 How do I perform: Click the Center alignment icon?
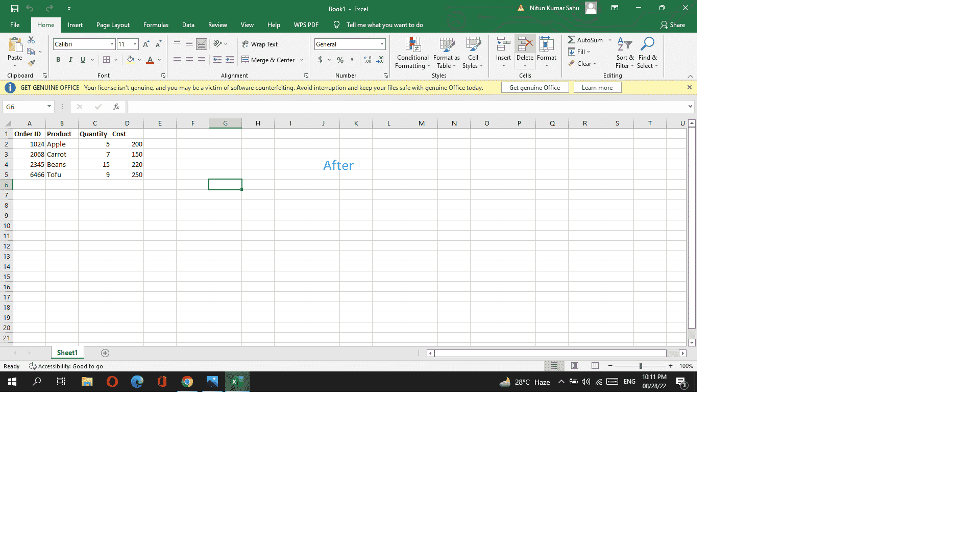click(x=189, y=60)
